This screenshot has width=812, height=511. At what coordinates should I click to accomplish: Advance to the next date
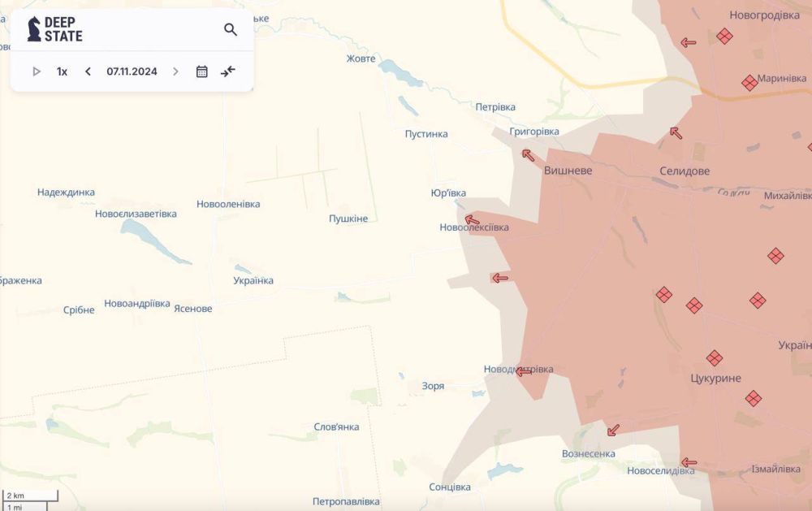[175, 71]
